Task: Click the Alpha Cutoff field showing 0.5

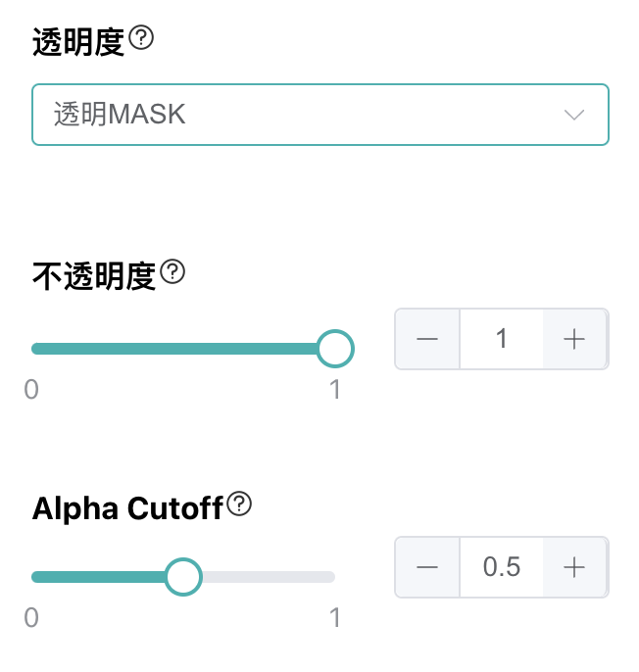Action: 501,567
